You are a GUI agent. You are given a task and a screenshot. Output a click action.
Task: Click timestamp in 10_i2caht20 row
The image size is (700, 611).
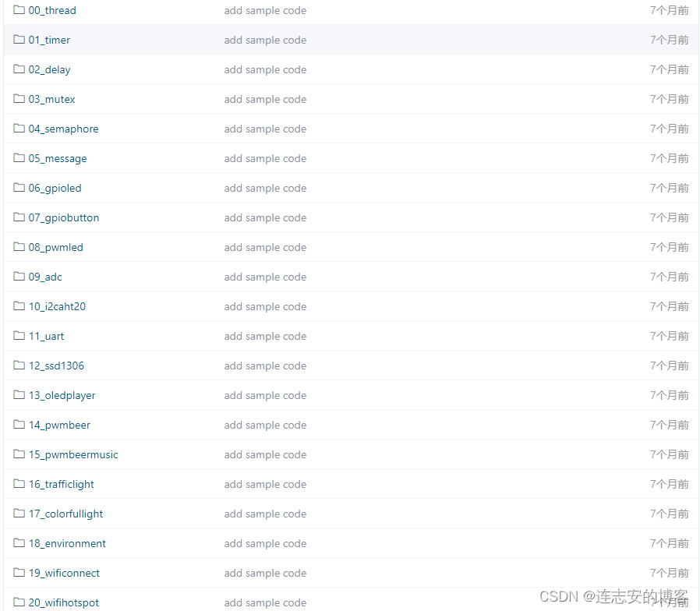(x=669, y=306)
